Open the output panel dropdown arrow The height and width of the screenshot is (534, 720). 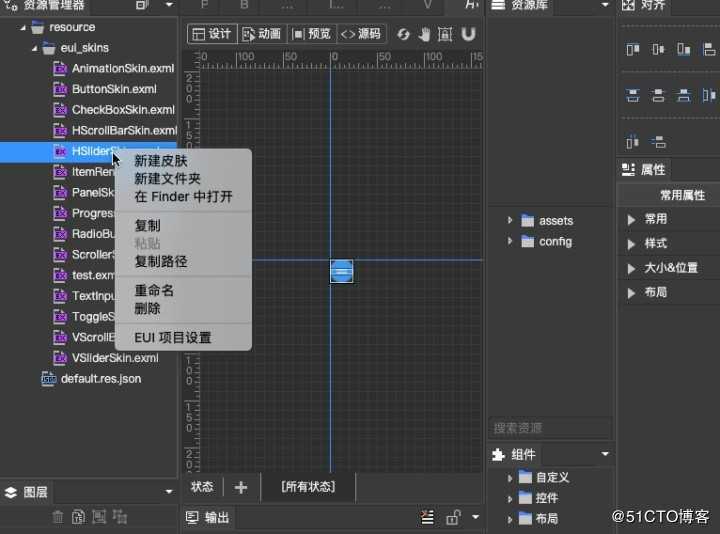476,517
